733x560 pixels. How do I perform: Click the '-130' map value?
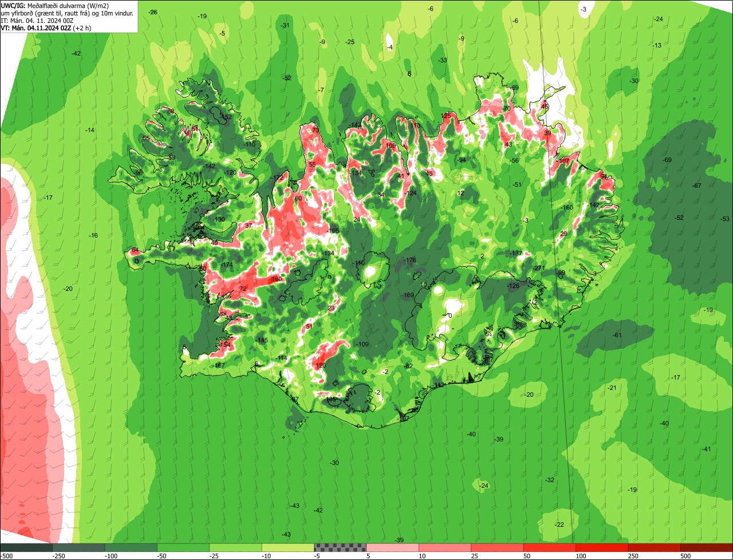219,219
